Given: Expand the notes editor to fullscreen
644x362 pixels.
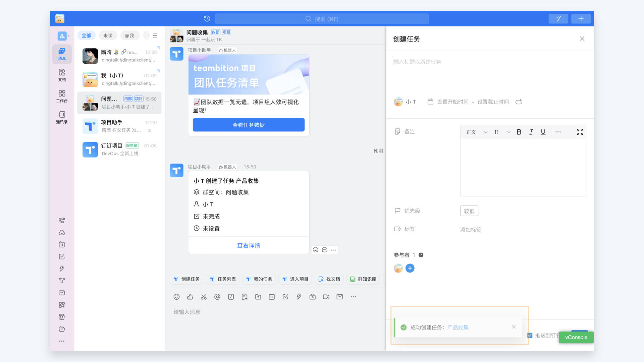Looking at the screenshot, I should tap(580, 132).
